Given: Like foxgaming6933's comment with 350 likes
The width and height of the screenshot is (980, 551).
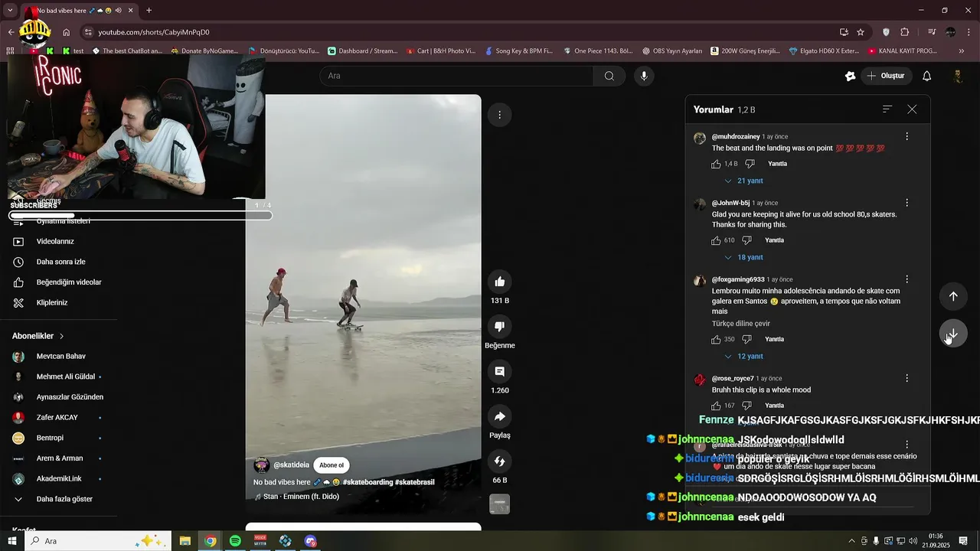Looking at the screenshot, I should click(x=717, y=339).
